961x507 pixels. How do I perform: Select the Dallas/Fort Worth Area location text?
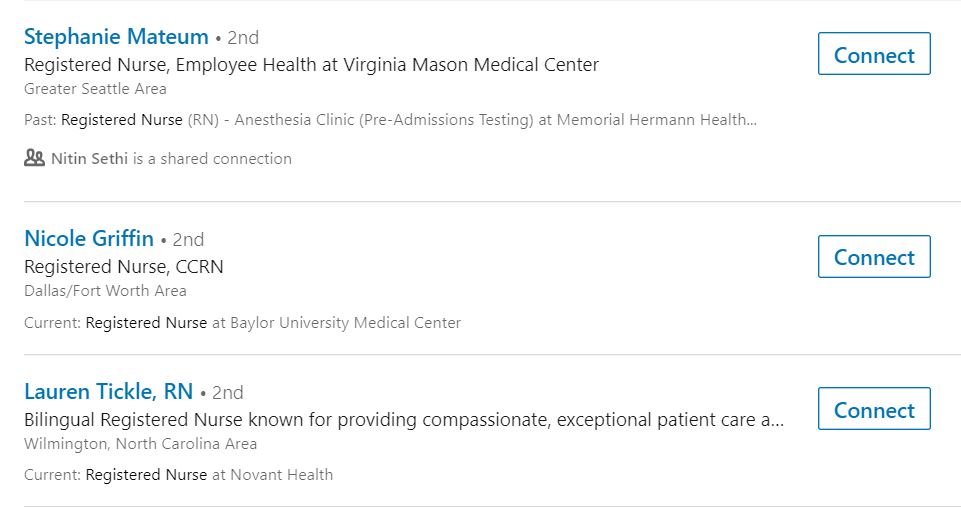click(x=105, y=290)
